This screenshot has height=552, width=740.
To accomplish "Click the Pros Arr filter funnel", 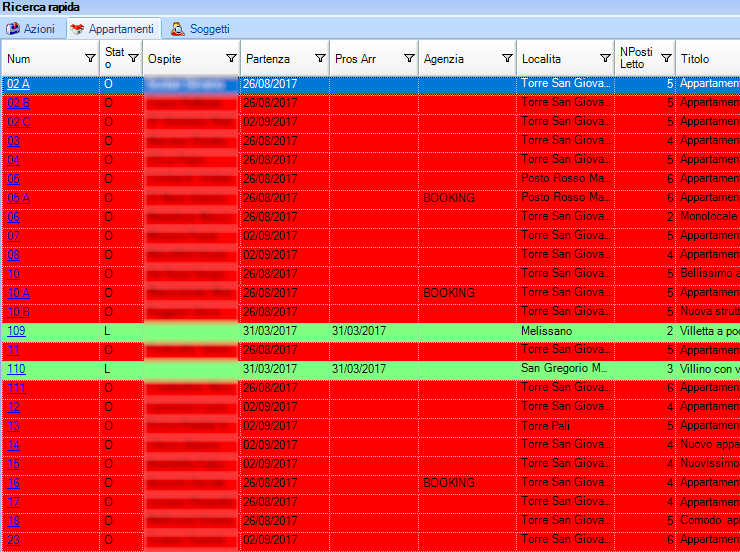I will (408, 59).
